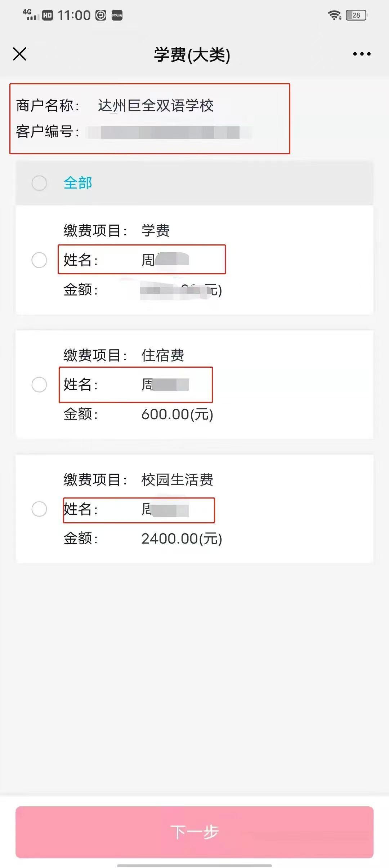The image size is (389, 868).
Task: Select the 学费 payment item radio button
Action: pos(39,260)
